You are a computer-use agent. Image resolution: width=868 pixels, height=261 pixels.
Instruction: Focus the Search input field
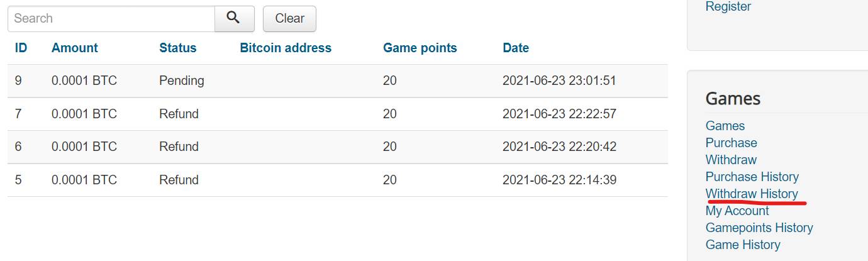point(111,18)
